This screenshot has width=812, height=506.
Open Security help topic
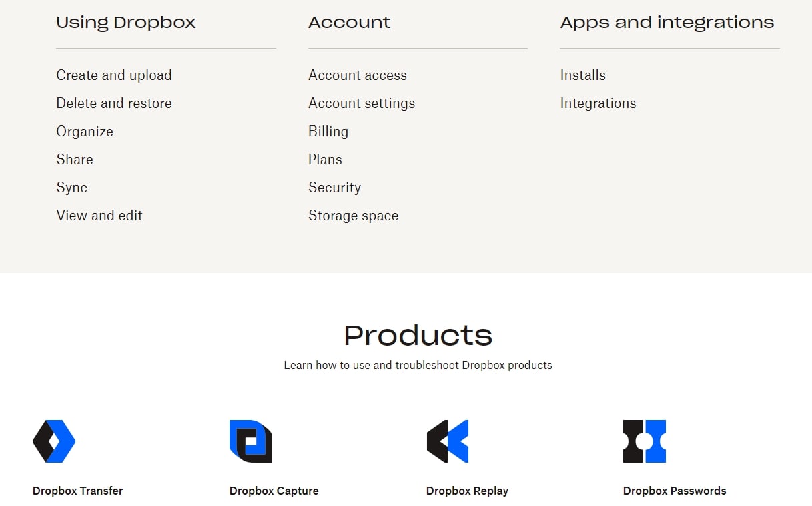point(334,188)
